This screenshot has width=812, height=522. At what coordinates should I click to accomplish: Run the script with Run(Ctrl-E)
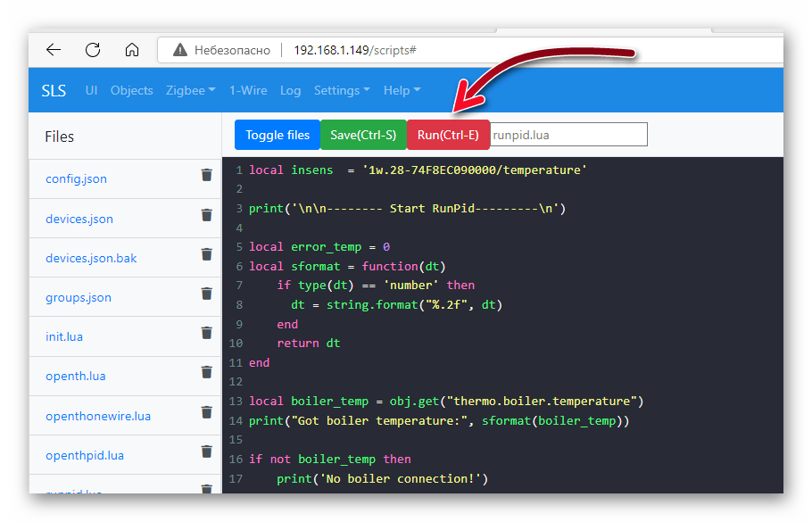click(448, 135)
